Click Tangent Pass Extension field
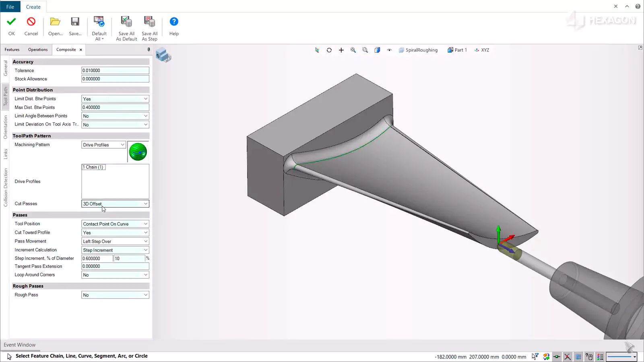This screenshot has width=644, height=362. 115,266
